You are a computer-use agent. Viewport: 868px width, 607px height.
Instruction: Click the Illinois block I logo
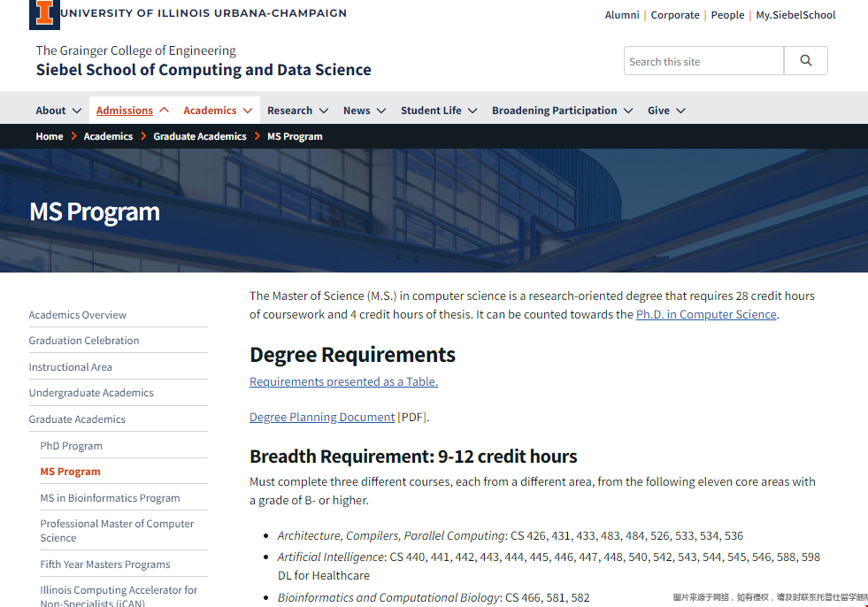pos(44,13)
